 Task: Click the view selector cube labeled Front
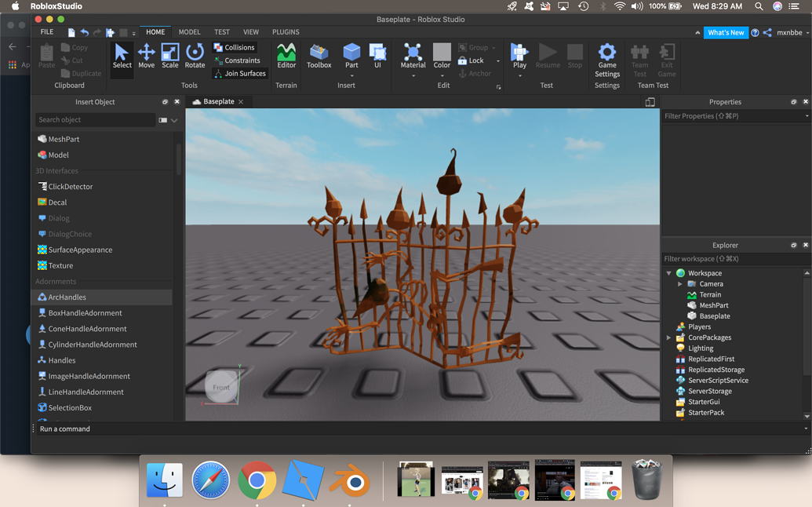[x=221, y=387]
